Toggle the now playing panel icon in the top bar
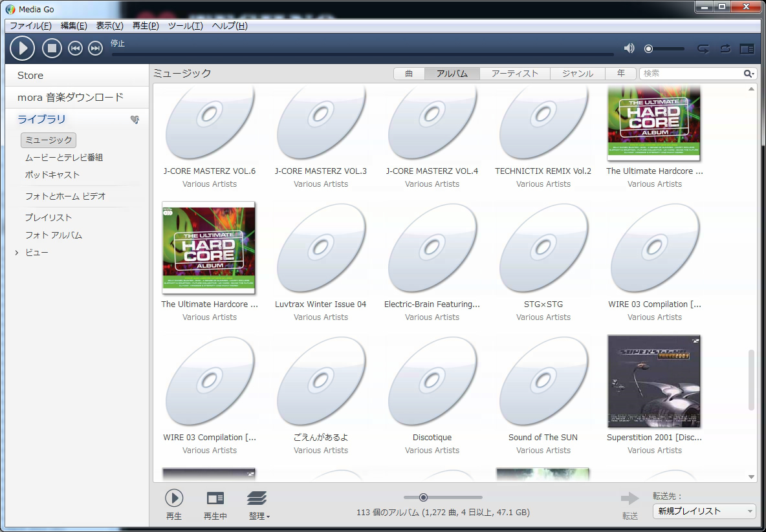Image resolution: width=766 pixels, height=532 pixels. tap(747, 48)
